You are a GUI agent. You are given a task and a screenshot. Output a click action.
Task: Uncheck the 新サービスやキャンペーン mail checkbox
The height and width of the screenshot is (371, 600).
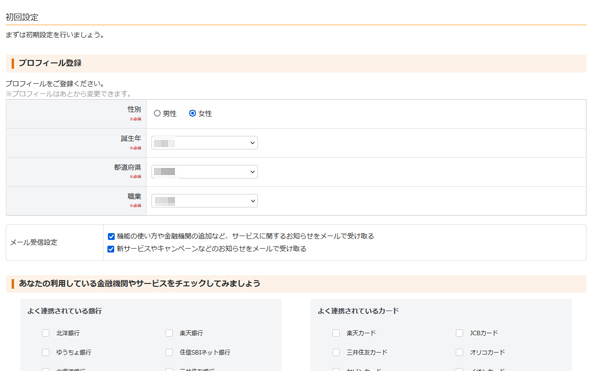[111, 249]
